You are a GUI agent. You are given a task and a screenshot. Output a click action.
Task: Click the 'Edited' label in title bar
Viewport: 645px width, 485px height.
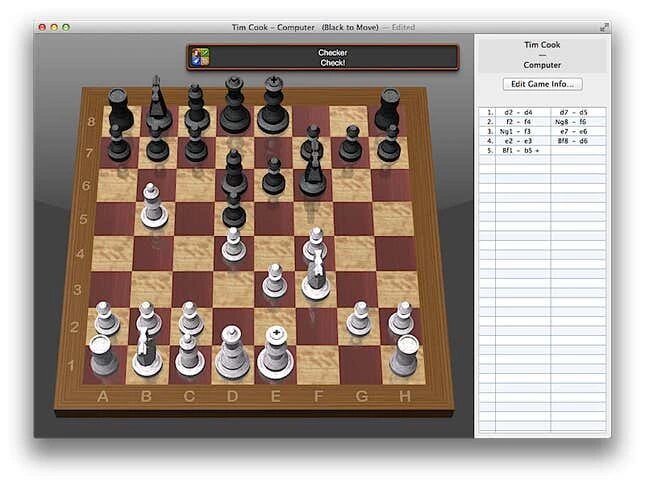pyautogui.click(x=403, y=28)
